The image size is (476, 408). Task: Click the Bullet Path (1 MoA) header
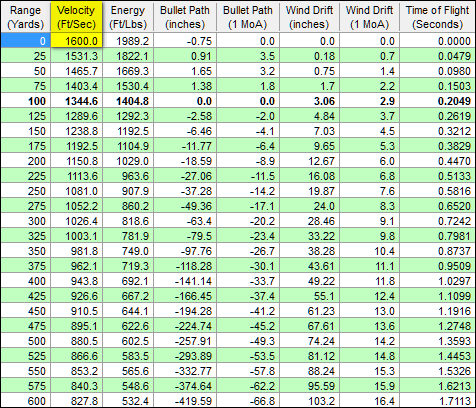tap(248, 17)
